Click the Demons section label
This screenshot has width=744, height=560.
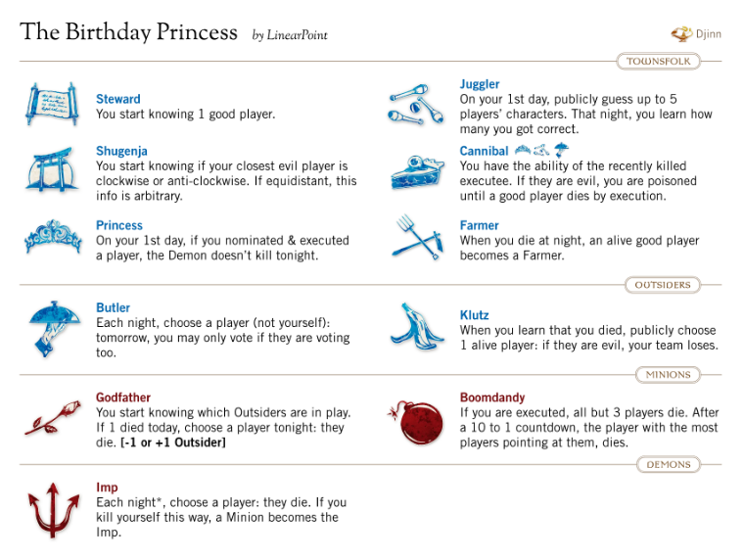668,464
